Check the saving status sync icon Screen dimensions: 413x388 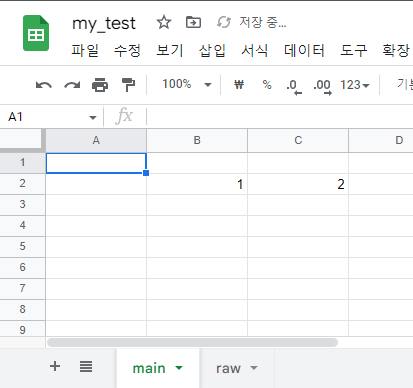(224, 22)
